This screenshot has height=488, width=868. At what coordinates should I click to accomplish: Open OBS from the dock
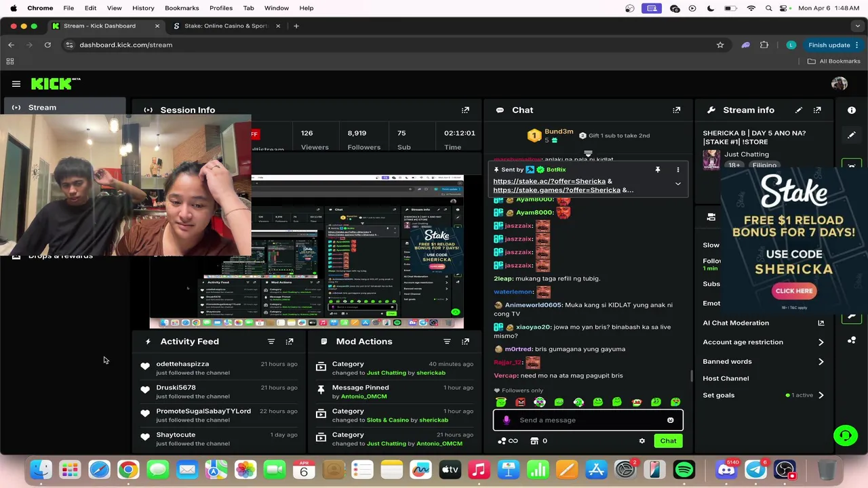(785, 469)
